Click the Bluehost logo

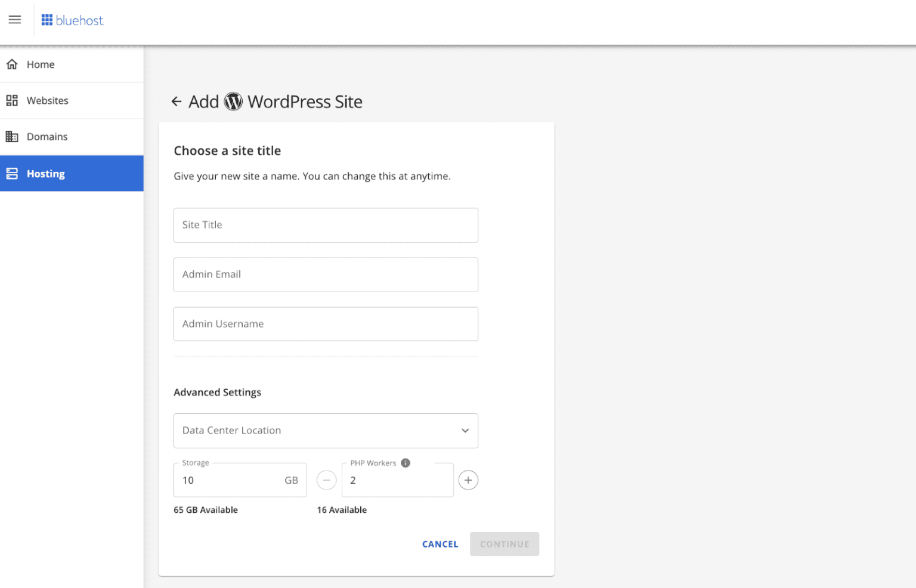[x=72, y=20]
